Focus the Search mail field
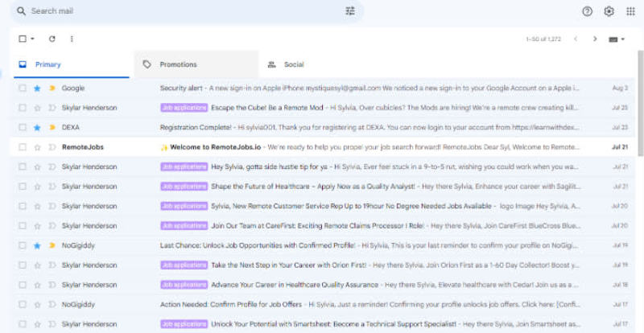 click(x=185, y=11)
